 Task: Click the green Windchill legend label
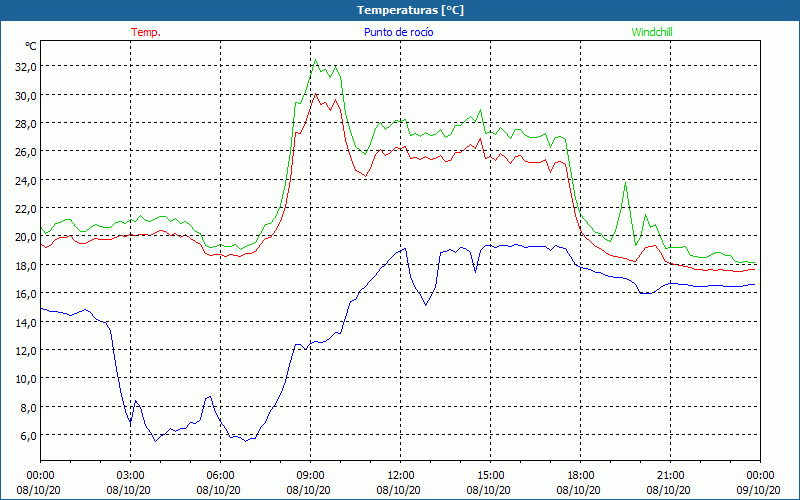tap(652, 32)
